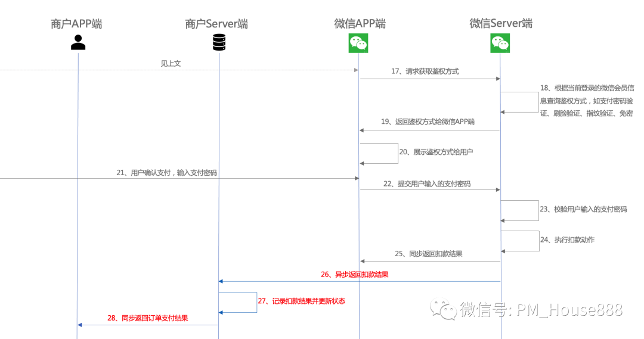Viewport: 644px width, 339px height.
Task: Click the WeChat icon under 微信Server端
Action: (x=500, y=43)
